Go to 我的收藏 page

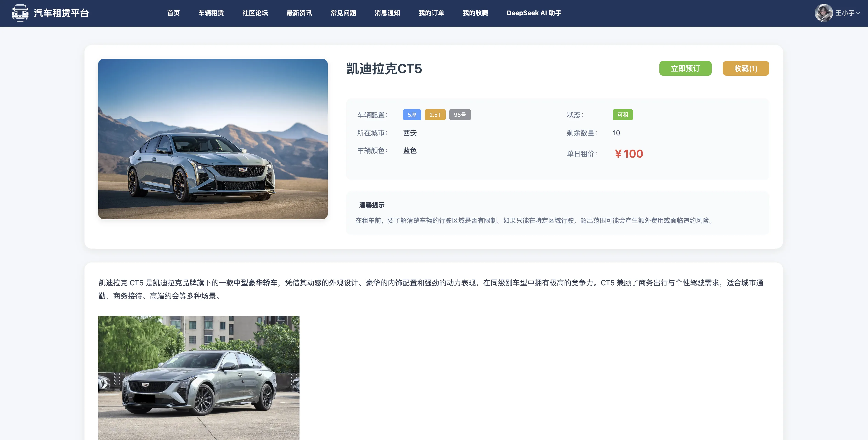point(475,13)
